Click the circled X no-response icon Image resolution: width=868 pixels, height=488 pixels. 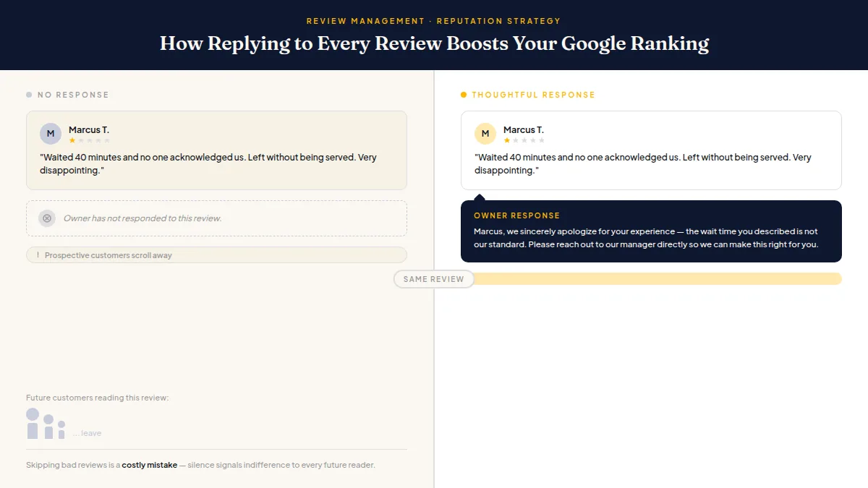click(x=47, y=218)
